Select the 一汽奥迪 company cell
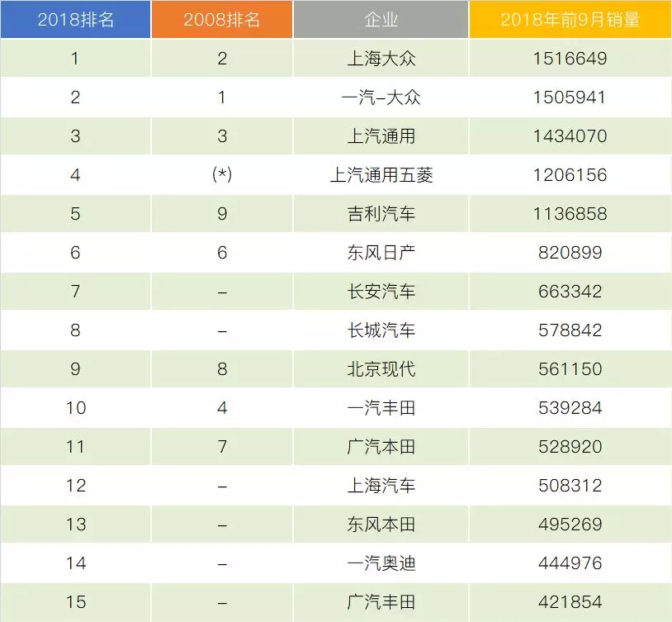Image resolution: width=672 pixels, height=622 pixels. tap(381, 563)
